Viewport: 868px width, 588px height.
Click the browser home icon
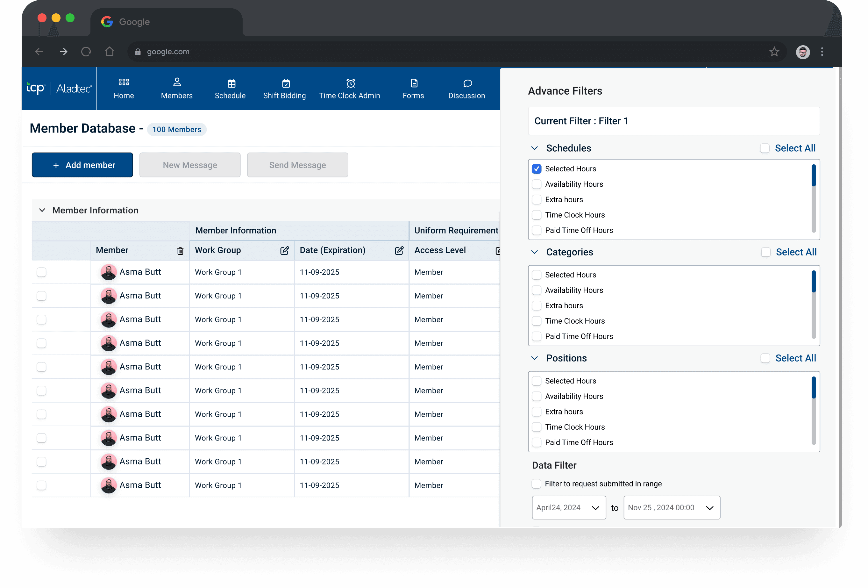click(x=110, y=52)
